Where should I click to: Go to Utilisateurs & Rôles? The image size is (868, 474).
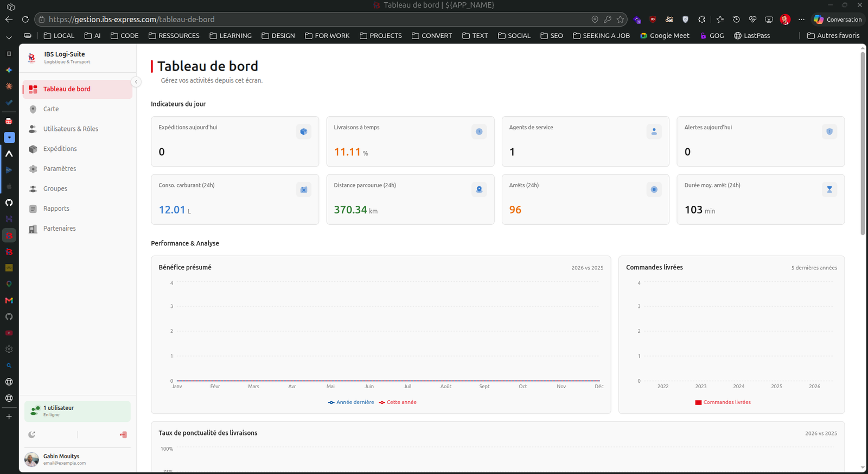78,129
